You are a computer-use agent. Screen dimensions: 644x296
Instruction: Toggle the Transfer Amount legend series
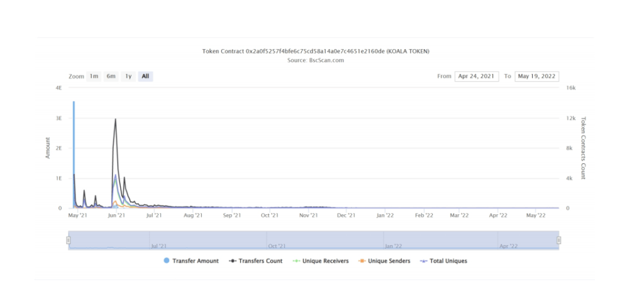tap(191, 261)
